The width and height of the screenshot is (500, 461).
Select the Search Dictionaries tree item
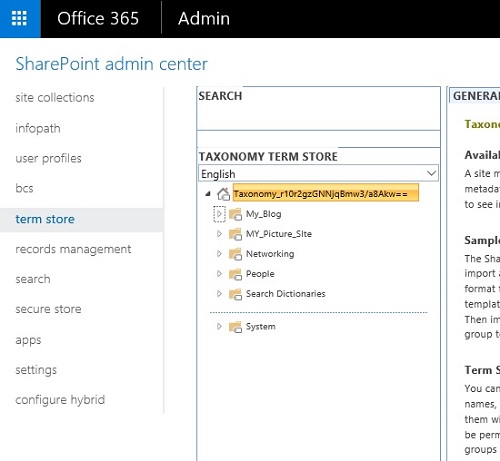pos(286,294)
